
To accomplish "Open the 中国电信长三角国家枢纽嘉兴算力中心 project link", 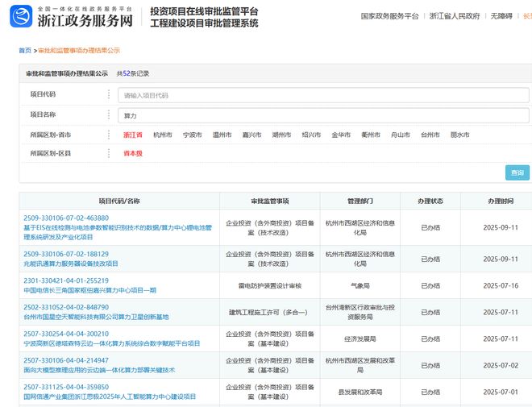I will (x=89, y=290).
